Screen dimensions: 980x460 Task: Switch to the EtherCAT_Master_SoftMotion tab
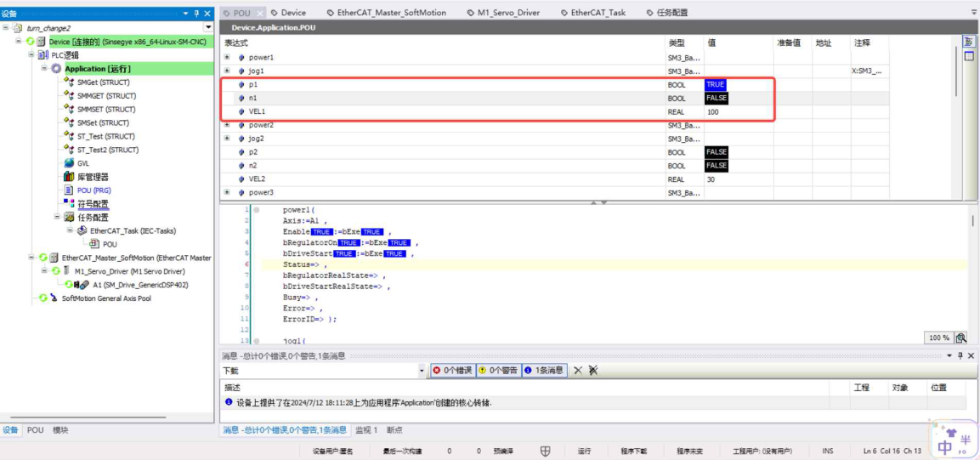pyautogui.click(x=387, y=13)
